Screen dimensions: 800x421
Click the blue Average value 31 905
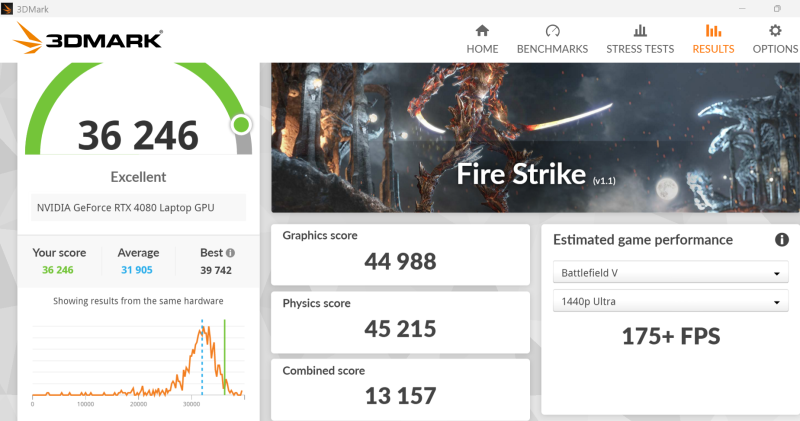137,270
